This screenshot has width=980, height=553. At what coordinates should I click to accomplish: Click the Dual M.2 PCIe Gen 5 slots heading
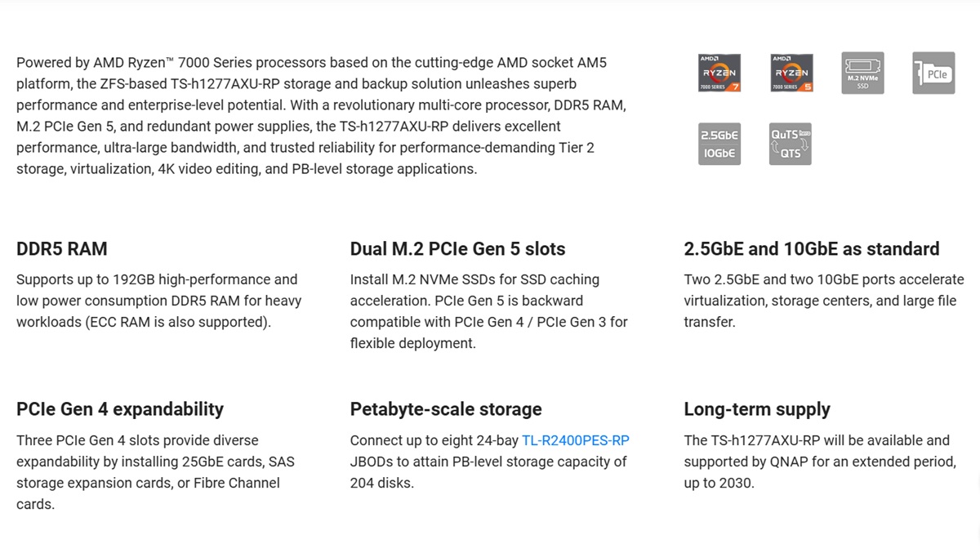457,249
